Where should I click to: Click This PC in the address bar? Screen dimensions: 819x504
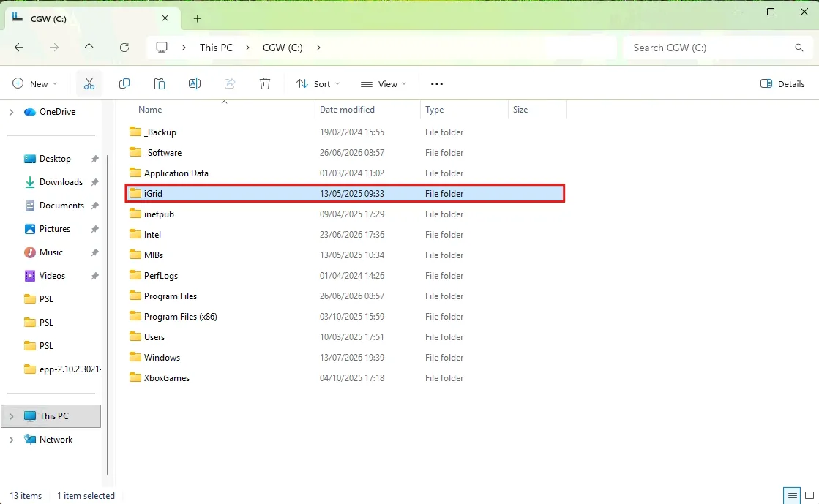(x=216, y=48)
